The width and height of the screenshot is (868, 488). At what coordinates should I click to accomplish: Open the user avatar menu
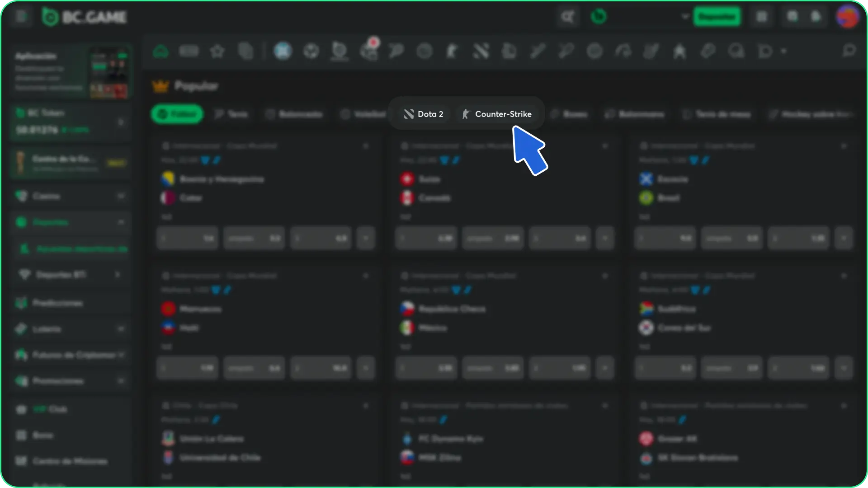[x=848, y=17]
